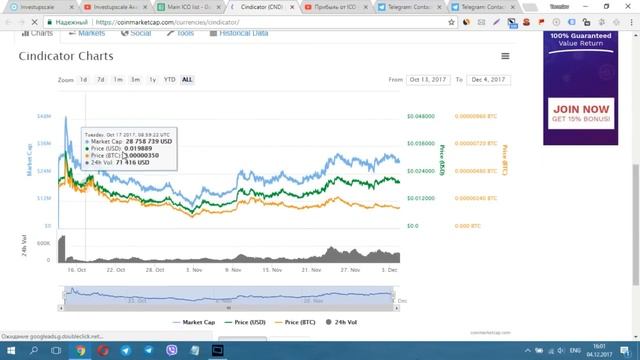Click the To date field Dec 4, 2017
Image resolution: width=640 pixels, height=360 pixels.
pyautogui.click(x=489, y=80)
